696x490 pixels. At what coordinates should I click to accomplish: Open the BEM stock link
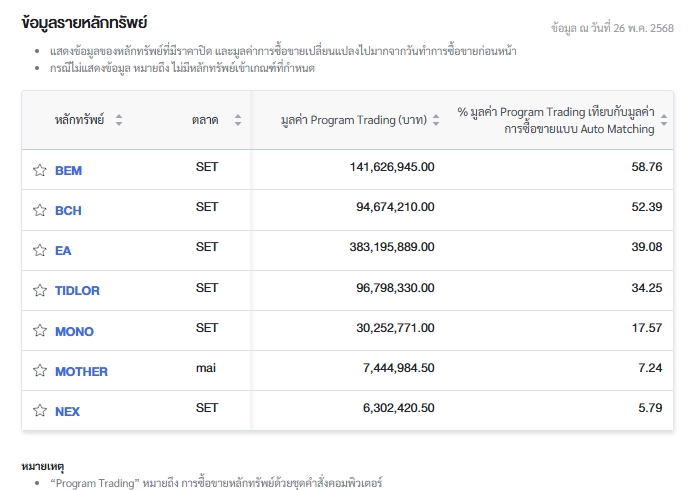68,171
